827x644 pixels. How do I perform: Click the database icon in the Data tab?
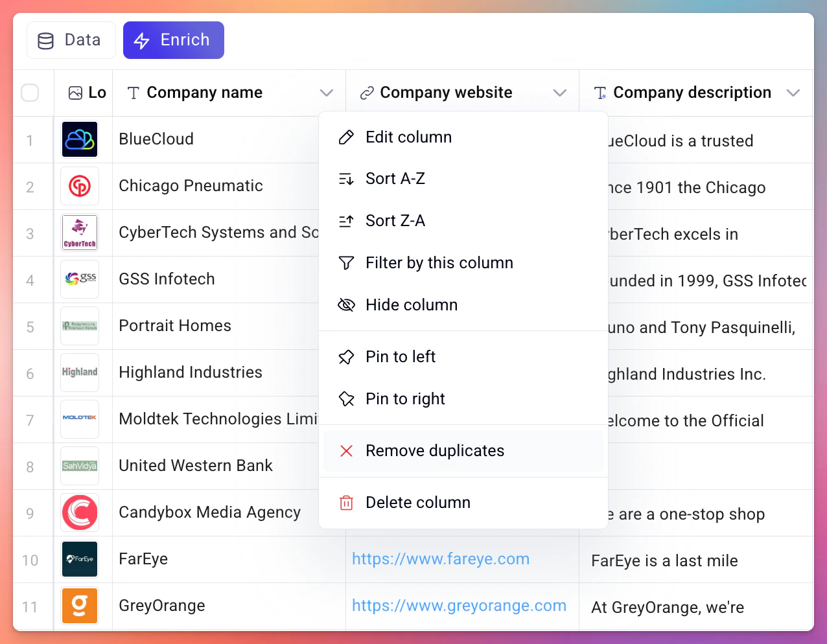click(x=46, y=41)
